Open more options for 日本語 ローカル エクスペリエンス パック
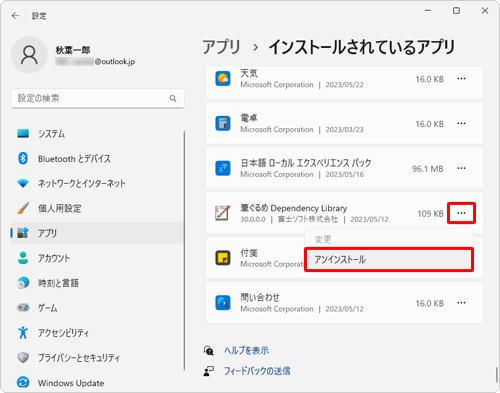Viewport: 500px width, 393px height. click(461, 168)
